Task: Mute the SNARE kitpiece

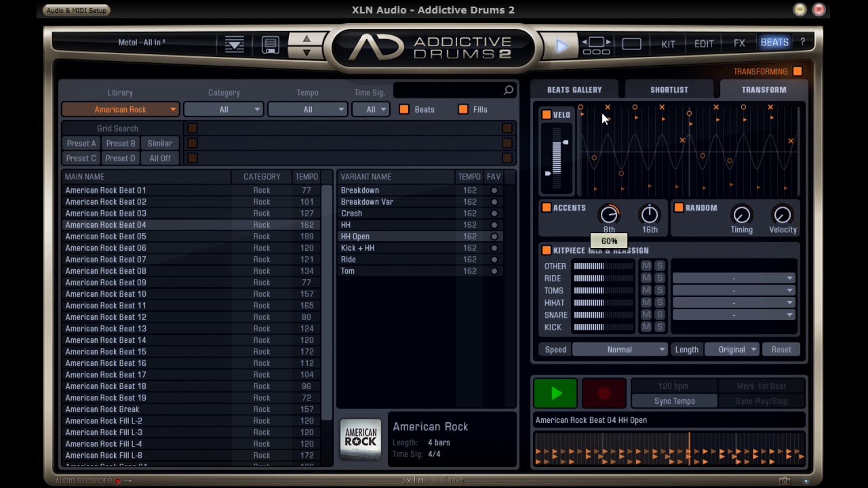Action: pyautogui.click(x=646, y=315)
